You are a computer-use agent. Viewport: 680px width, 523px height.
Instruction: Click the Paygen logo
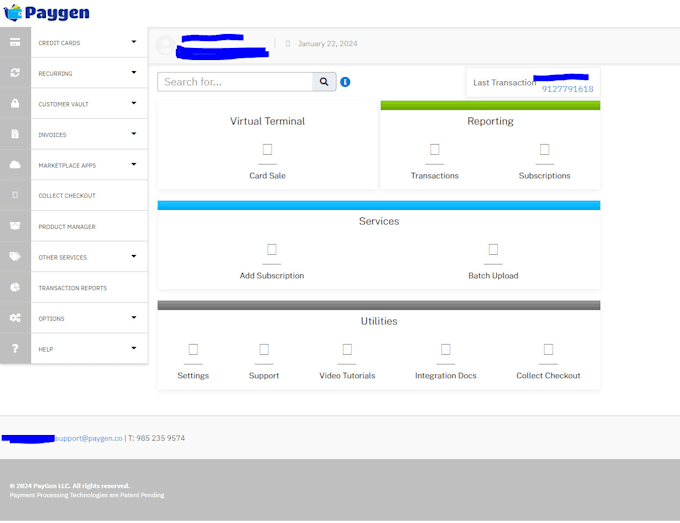pyautogui.click(x=46, y=13)
